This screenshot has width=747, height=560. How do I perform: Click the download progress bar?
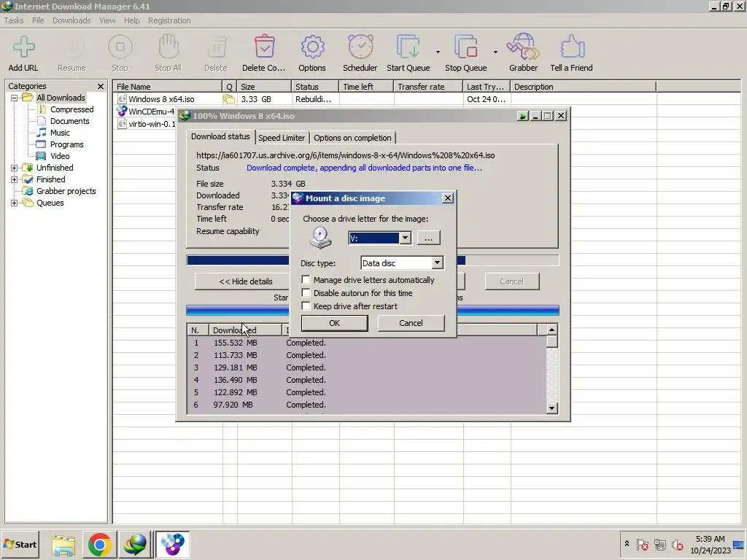(372, 260)
